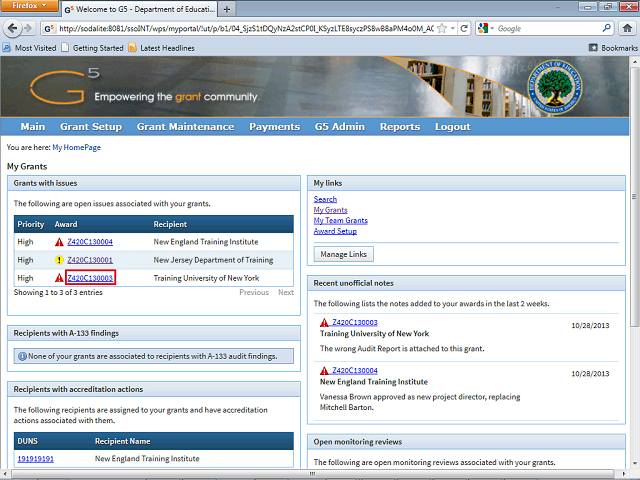Open the My Grants link under My links
The image size is (640, 480).
(x=331, y=210)
